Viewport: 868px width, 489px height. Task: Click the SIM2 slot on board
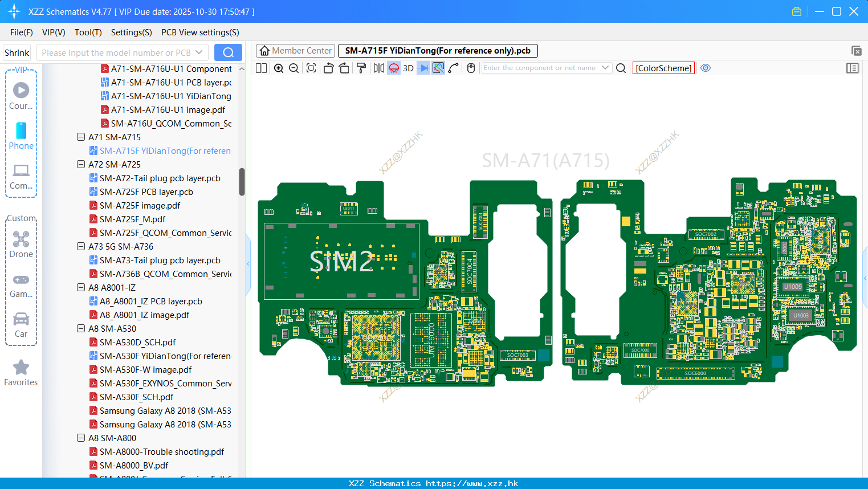coord(341,261)
